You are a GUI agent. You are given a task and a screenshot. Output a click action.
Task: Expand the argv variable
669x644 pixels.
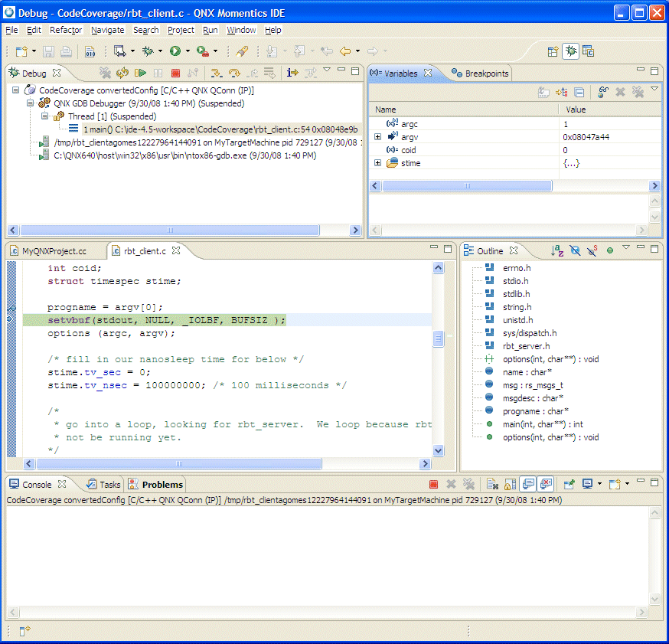pyautogui.click(x=377, y=136)
